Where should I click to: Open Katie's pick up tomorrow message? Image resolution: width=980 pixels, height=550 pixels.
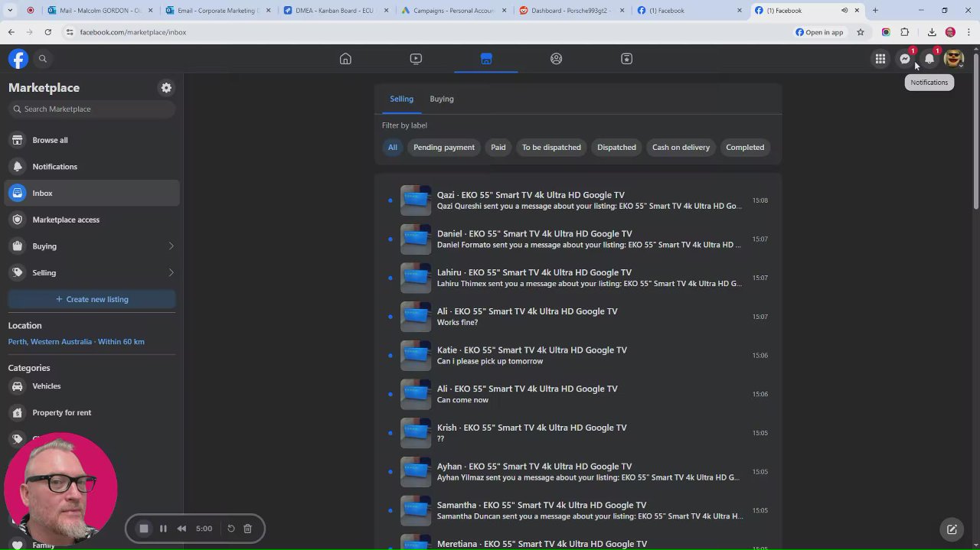point(578,355)
